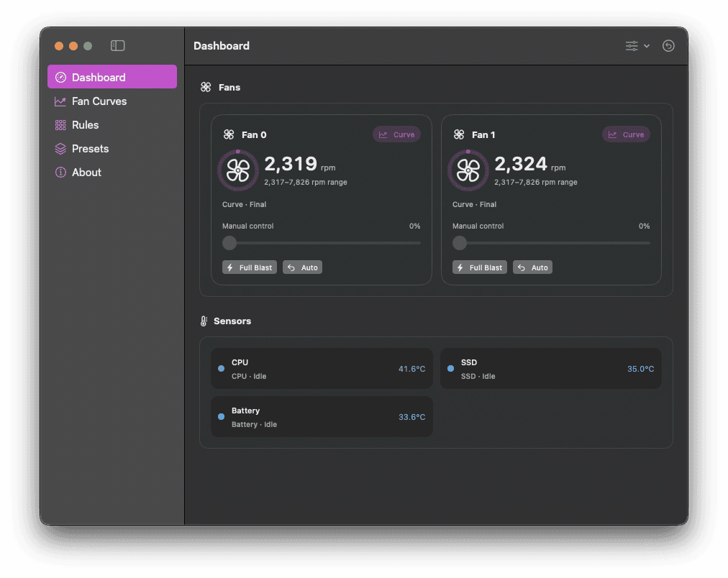Click Fan 0 '2,317–7,826 rpm range' text
728x578 pixels.
(306, 183)
